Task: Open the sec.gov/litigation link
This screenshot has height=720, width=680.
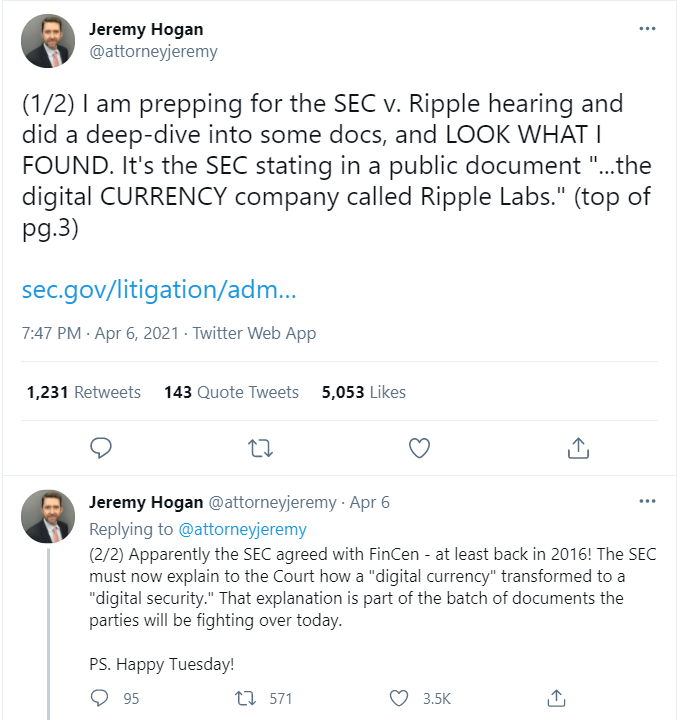Action: click(159, 291)
